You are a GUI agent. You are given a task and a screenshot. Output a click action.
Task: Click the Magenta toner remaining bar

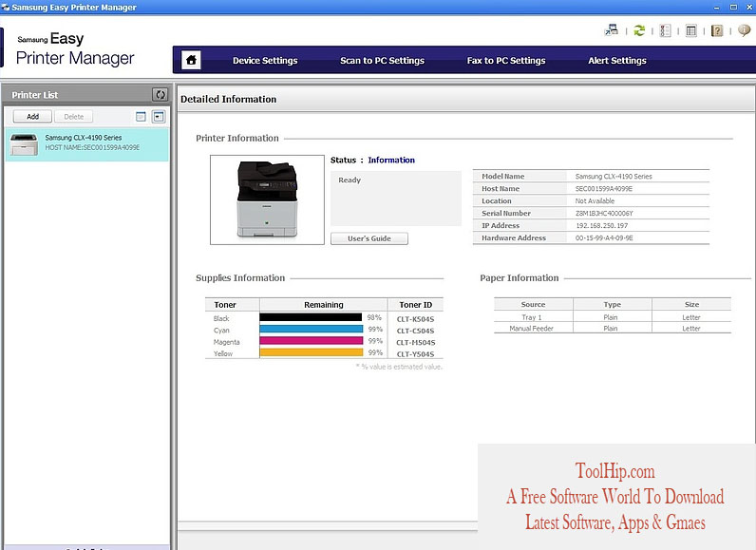[x=311, y=341]
